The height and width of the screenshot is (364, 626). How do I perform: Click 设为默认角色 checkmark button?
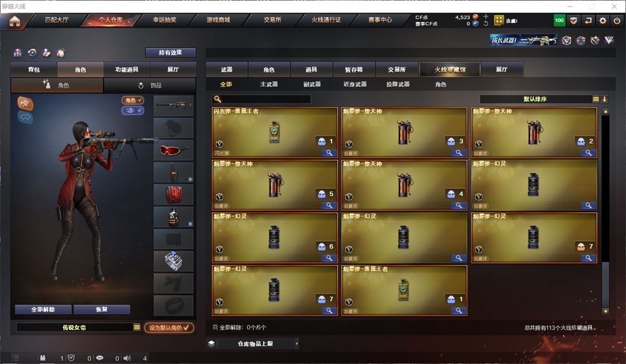[169, 327]
